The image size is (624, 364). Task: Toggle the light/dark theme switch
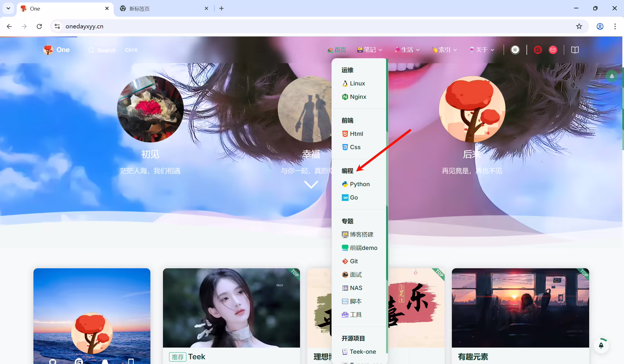[x=515, y=50]
